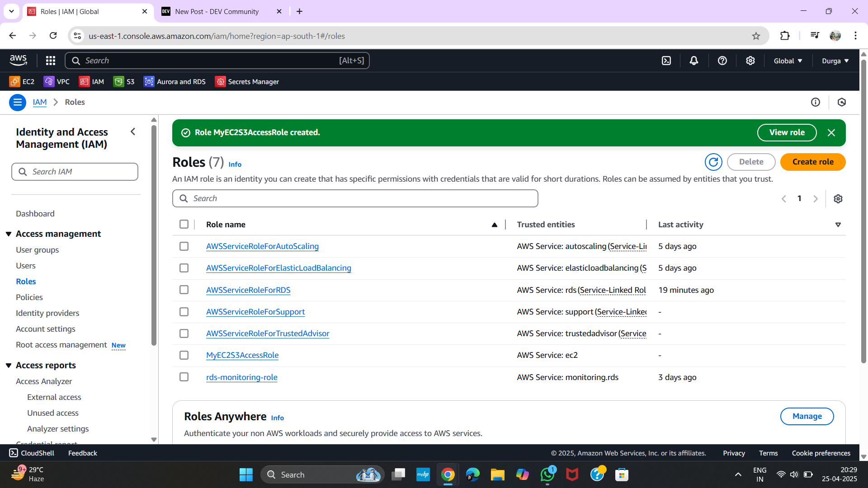868x488 pixels.
Task: Open the Windows Start menu
Action: 246,475
